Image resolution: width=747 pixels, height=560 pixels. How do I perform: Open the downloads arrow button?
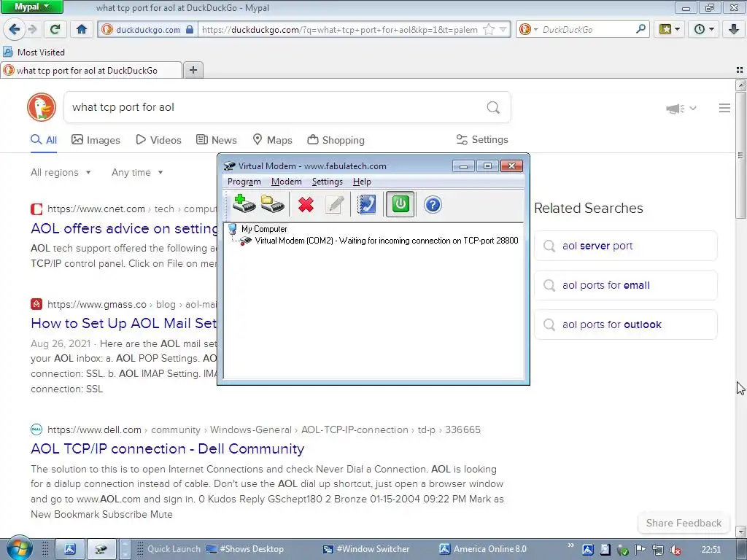[x=734, y=29]
